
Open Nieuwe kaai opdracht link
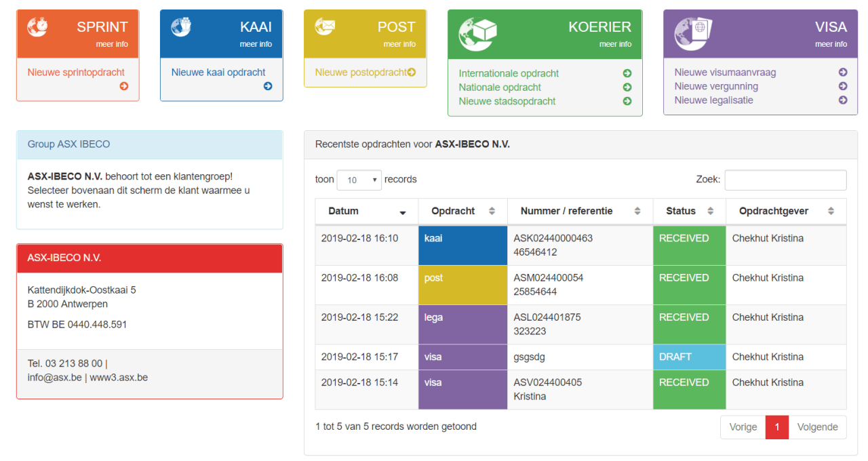tap(218, 73)
